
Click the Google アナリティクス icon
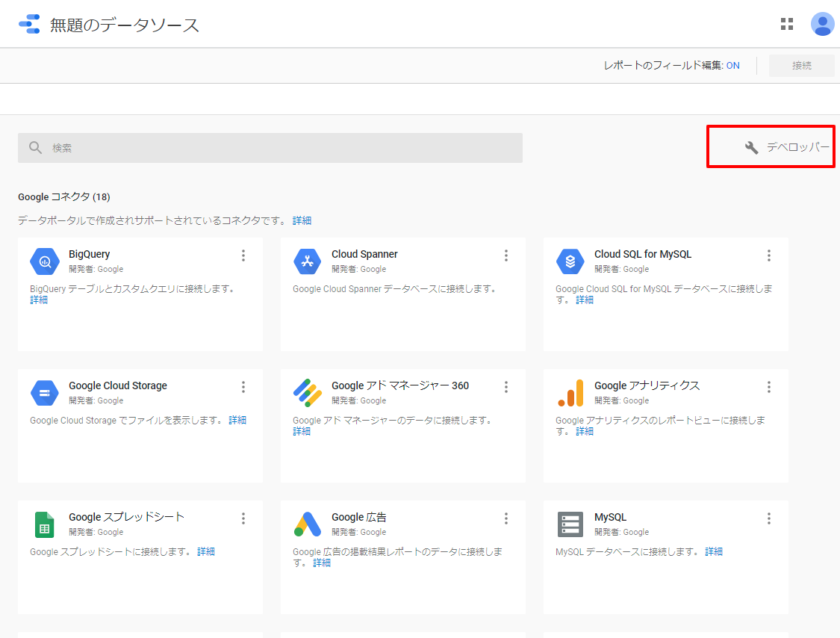click(x=570, y=393)
